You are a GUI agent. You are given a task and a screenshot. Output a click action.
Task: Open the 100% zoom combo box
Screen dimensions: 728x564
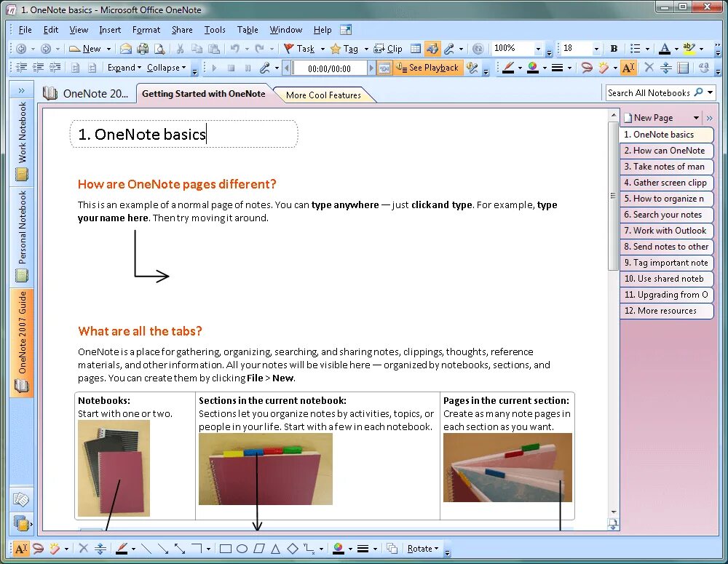coord(518,48)
